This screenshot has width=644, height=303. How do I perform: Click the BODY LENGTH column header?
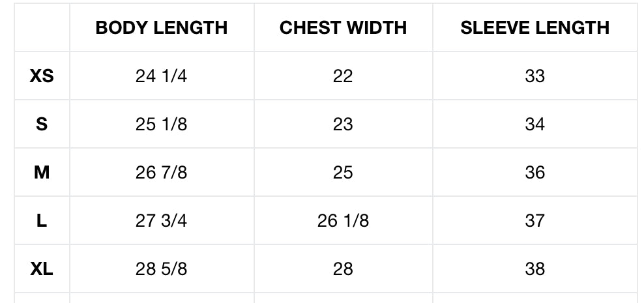161,27
